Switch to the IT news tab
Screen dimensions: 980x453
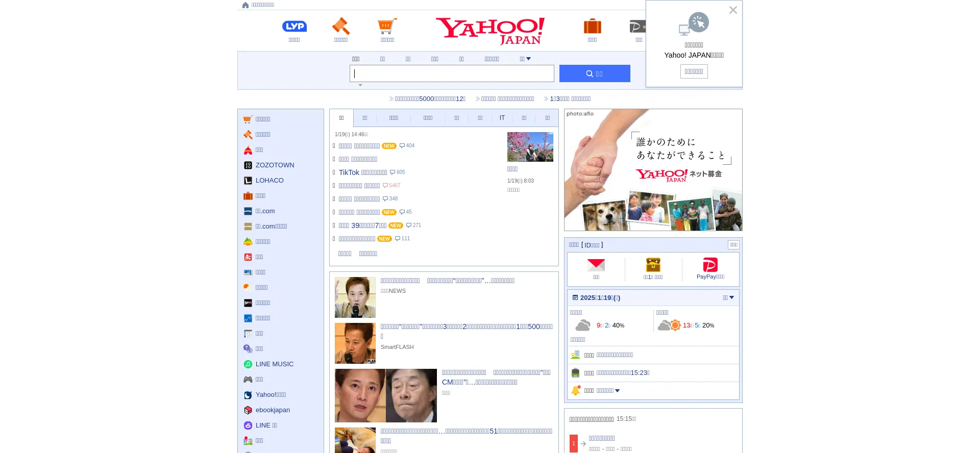502,118
